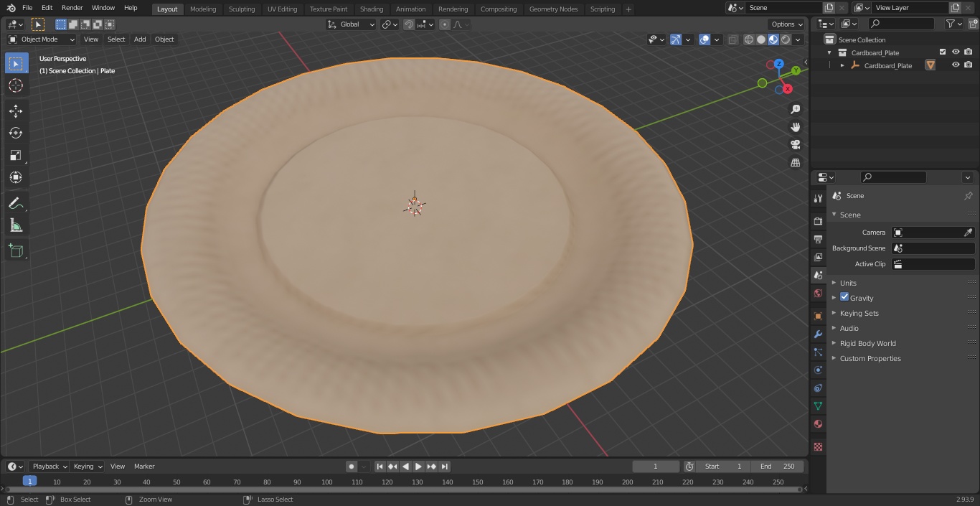The width and height of the screenshot is (980, 506).
Task: Switch to rendered shading mode
Action: click(x=786, y=39)
